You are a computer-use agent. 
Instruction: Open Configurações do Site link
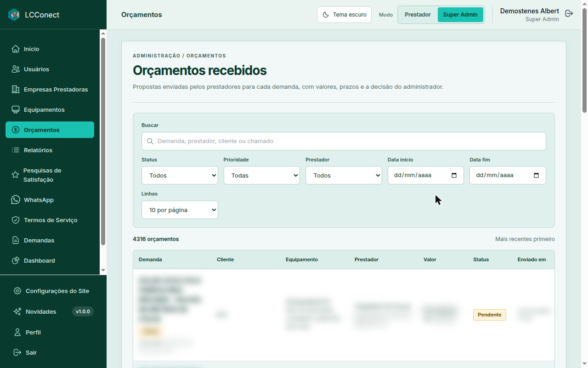[x=53, y=291]
